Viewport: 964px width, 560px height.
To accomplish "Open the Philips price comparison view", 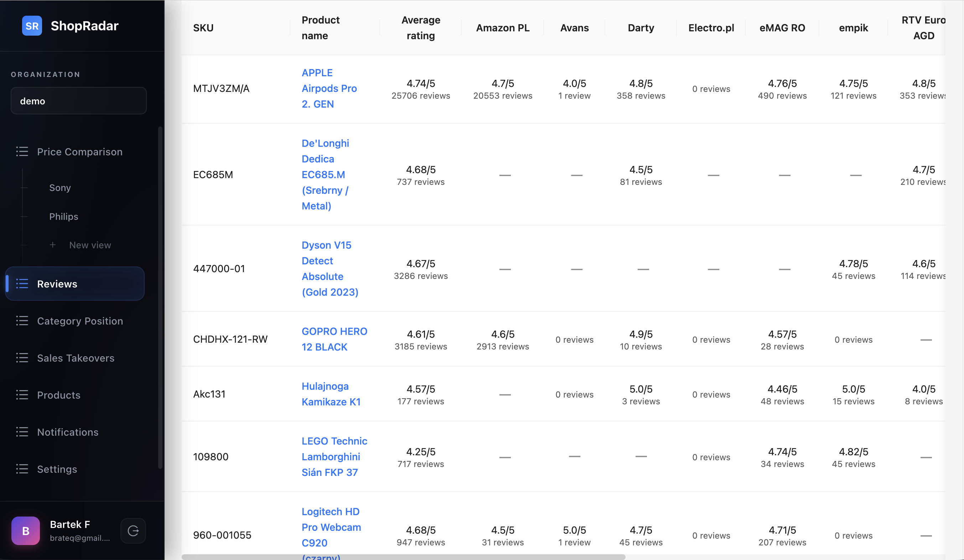I will tap(63, 217).
